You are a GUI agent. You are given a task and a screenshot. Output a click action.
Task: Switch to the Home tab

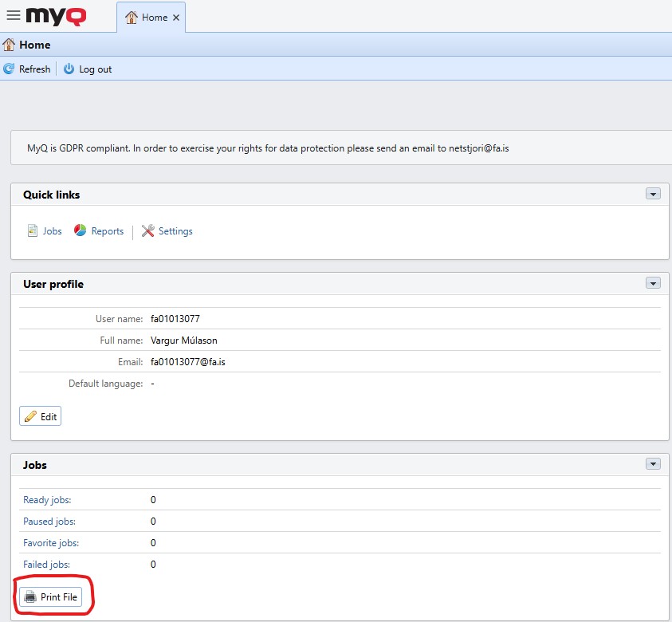pyautogui.click(x=155, y=18)
